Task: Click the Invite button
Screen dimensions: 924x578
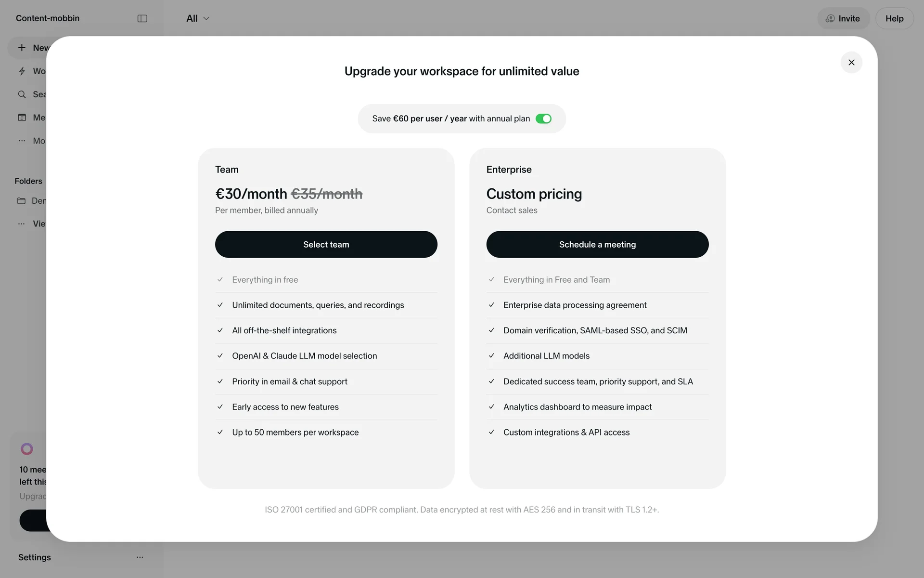Action: tap(843, 18)
